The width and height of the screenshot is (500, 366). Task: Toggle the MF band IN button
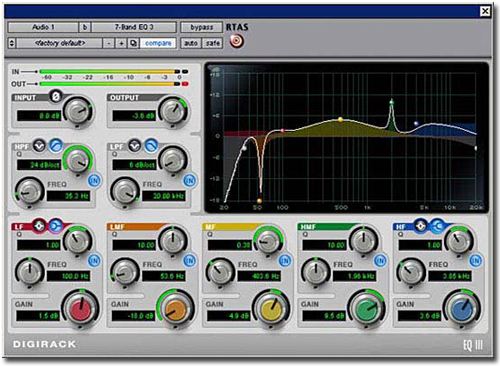tap(285, 260)
